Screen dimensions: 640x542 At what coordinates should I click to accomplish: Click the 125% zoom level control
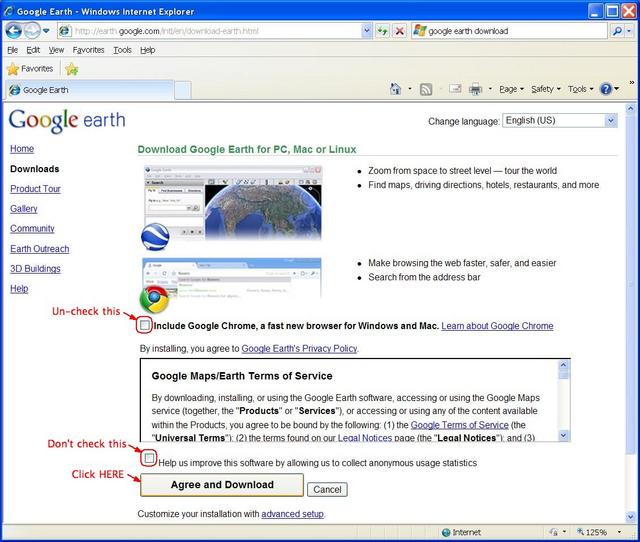[x=599, y=532]
